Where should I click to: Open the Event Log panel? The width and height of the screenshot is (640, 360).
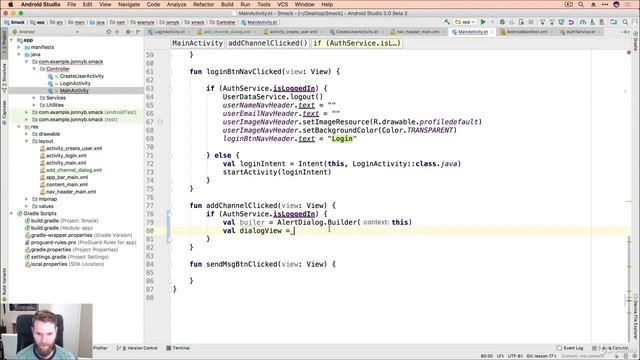click(x=570, y=348)
